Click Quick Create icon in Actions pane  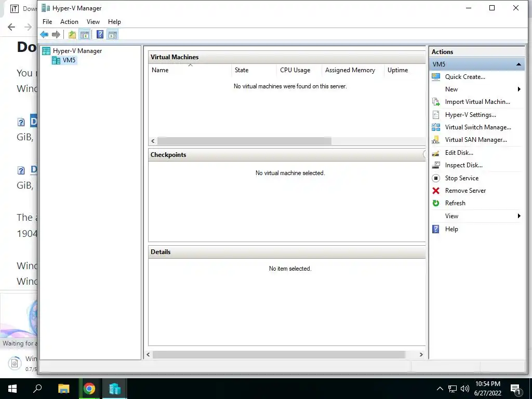click(436, 77)
